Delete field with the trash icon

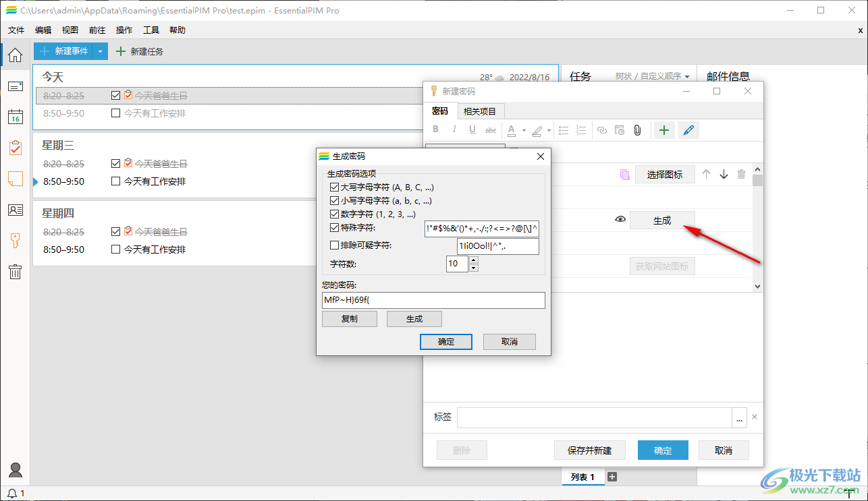(x=741, y=174)
